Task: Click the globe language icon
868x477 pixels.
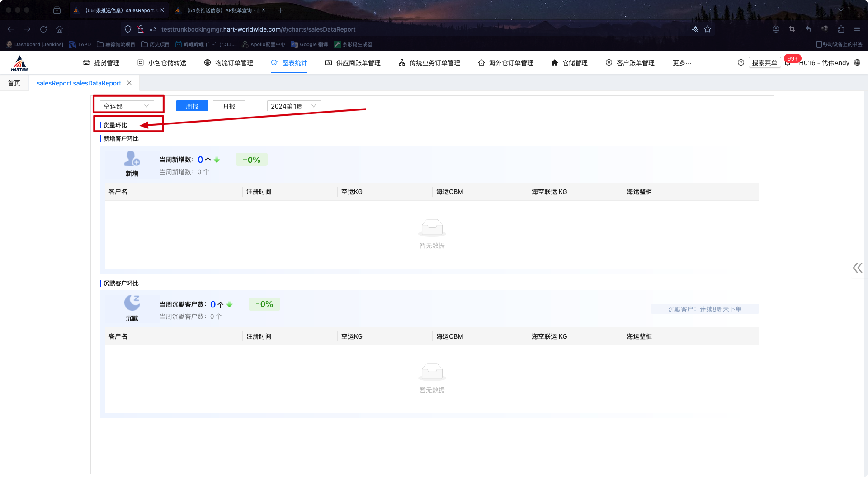Action: click(857, 63)
